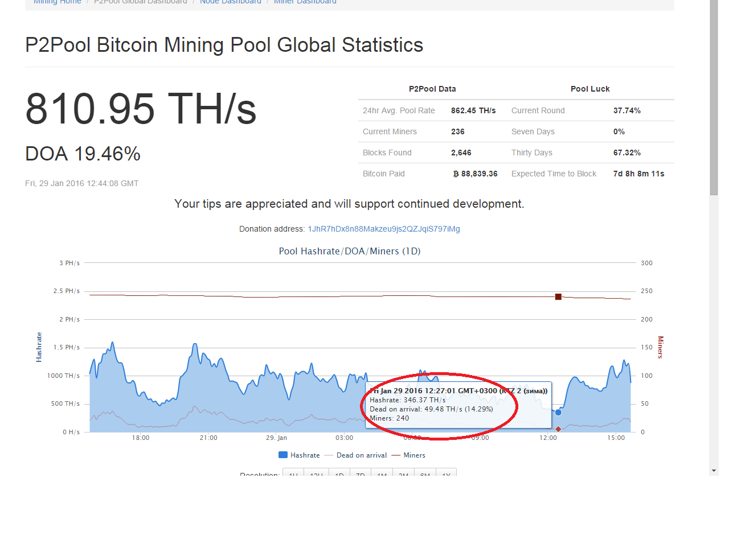Select the 7D resolution button

(361, 473)
